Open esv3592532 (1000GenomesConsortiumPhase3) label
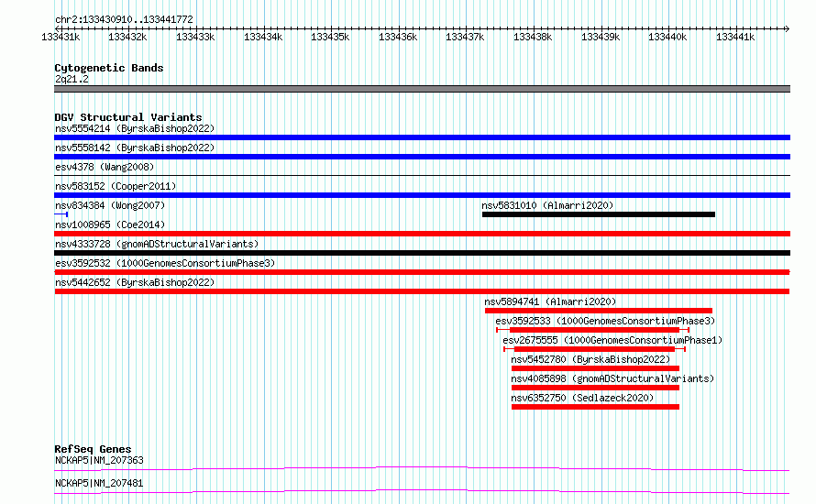 pyautogui.click(x=165, y=263)
